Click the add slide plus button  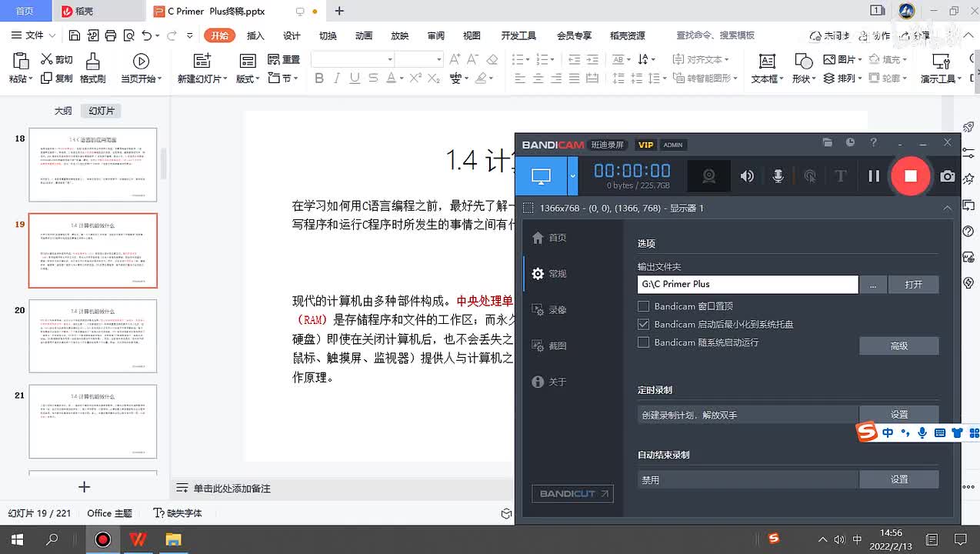click(x=85, y=487)
